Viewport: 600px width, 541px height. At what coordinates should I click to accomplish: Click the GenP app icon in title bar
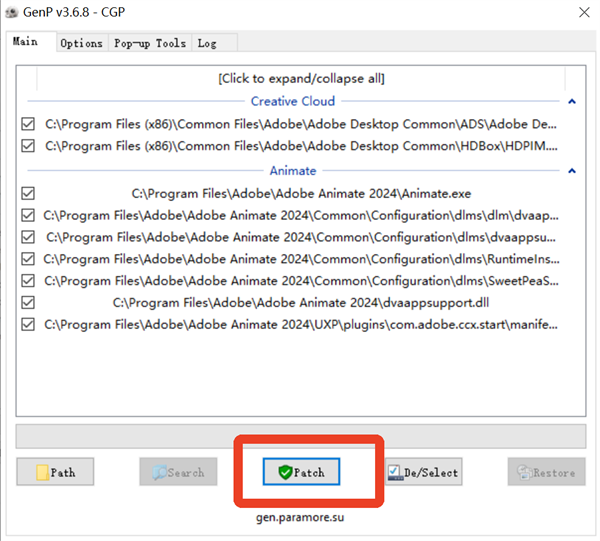point(11,12)
